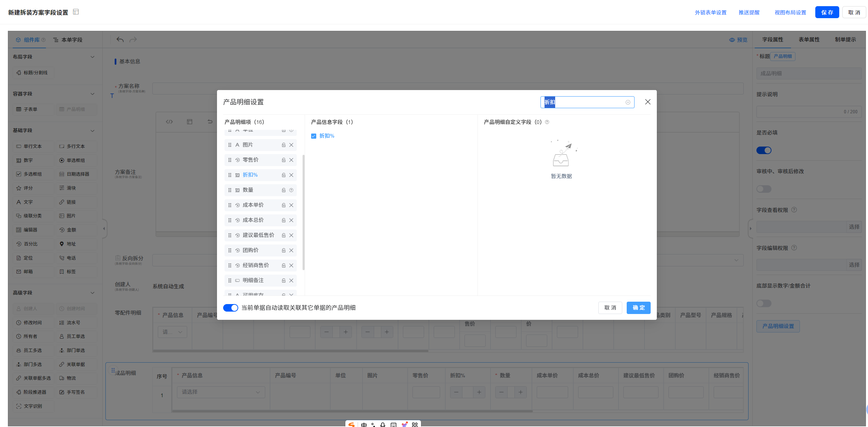The height and width of the screenshot is (427, 868).
Task: Click the 确定 button in dialog
Action: (638, 308)
